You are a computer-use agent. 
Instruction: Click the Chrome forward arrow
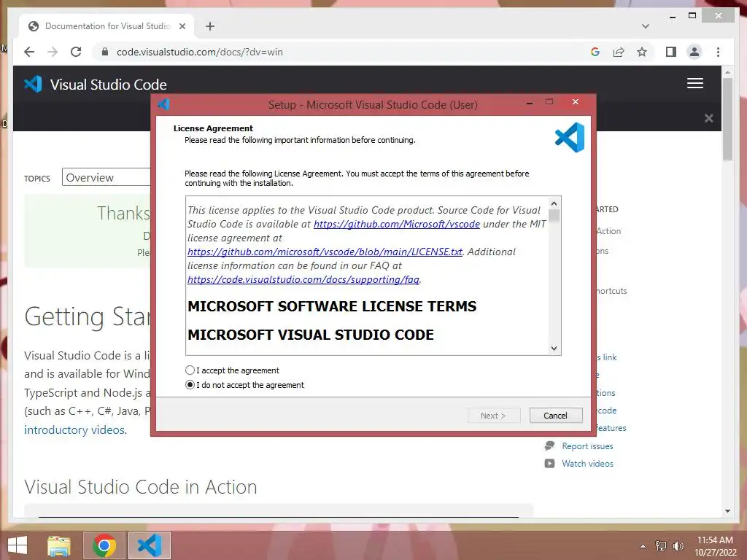click(53, 52)
